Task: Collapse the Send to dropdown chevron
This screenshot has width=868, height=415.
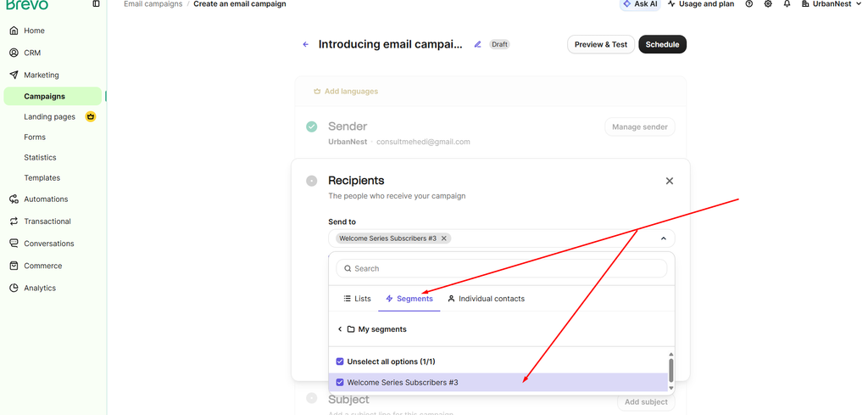Action: [x=664, y=238]
